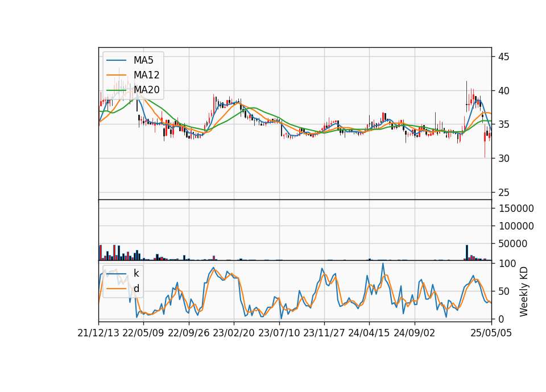Click the 24/09/02 date tick label
546x392 pixels.
(x=415, y=333)
